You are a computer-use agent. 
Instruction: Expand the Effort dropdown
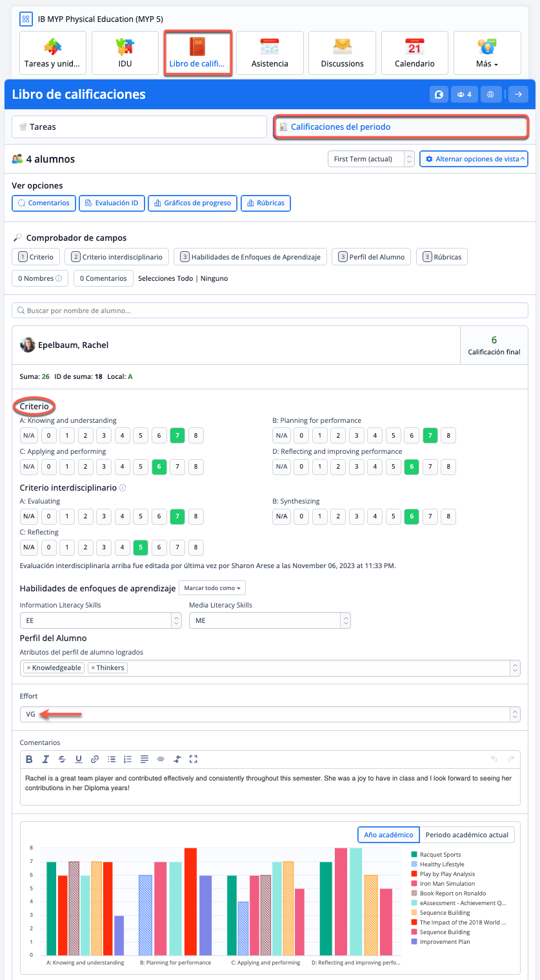514,715
